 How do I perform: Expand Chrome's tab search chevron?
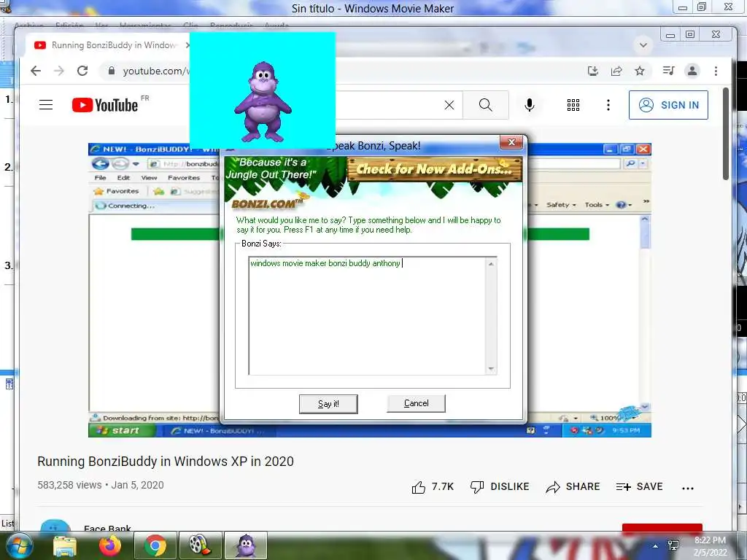643,45
